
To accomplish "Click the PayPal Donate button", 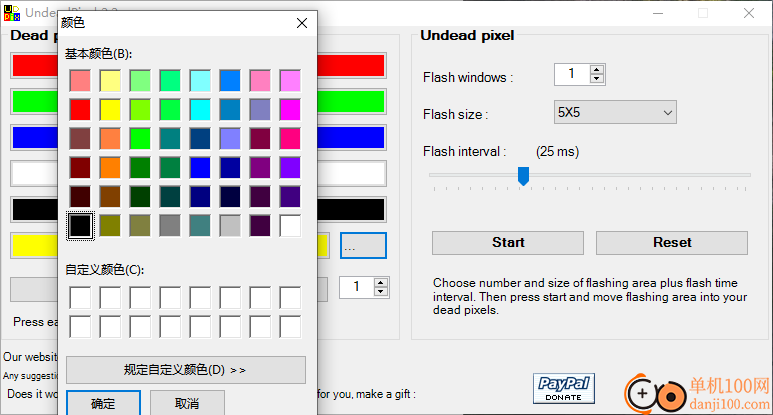I will click(563, 388).
